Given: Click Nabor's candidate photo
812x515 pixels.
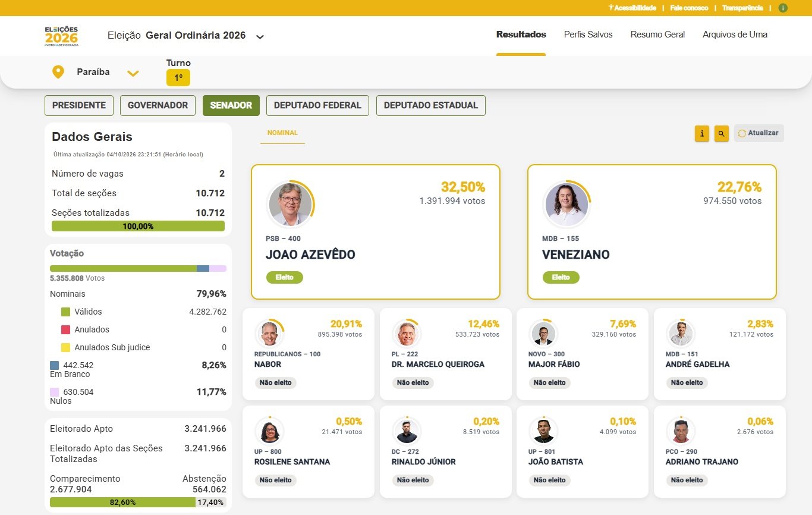Looking at the screenshot, I should pos(269,333).
